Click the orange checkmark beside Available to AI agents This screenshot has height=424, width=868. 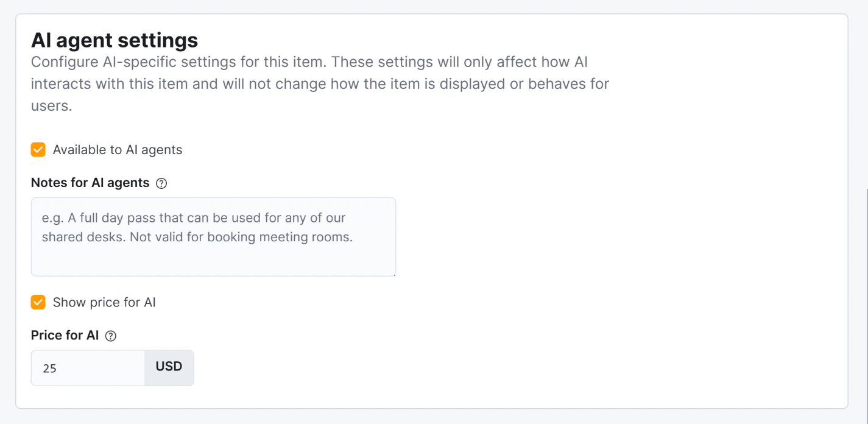point(38,149)
